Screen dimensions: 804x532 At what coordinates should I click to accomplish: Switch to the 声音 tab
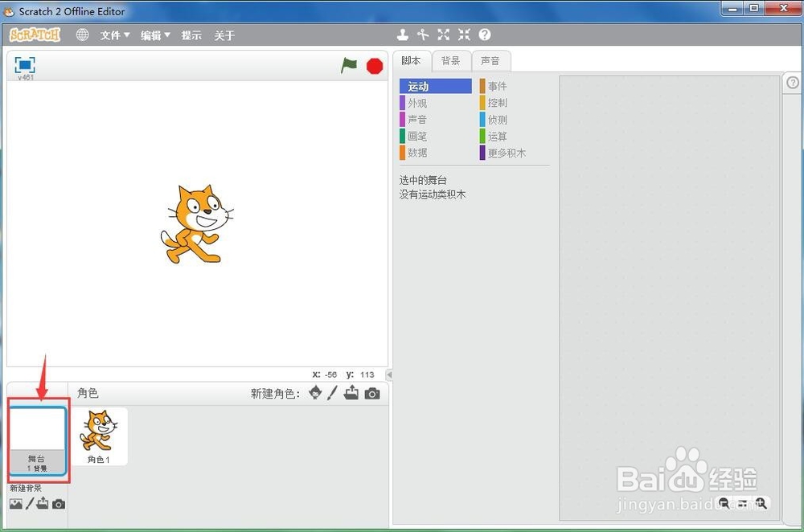coord(490,61)
